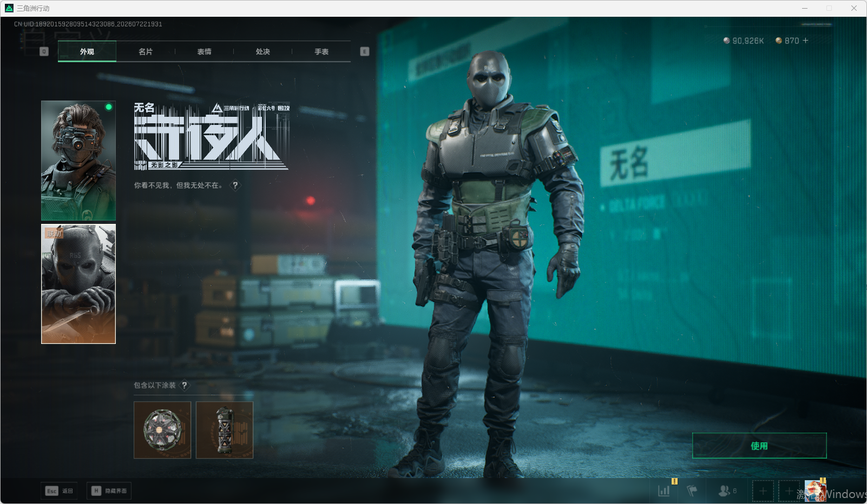The height and width of the screenshot is (504, 867).
Task: Open the statistics bar chart icon
Action: [664, 491]
